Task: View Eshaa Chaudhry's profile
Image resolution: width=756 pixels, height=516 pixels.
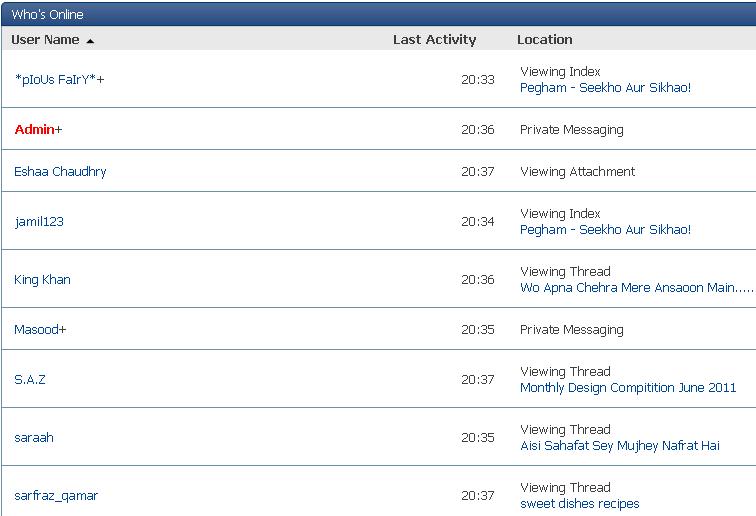Action: tap(60, 172)
